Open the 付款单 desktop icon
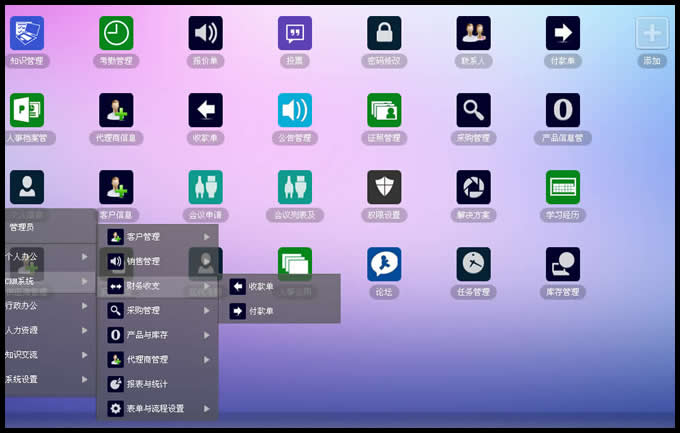Screen dimensions: 680x433 pyautogui.click(x=563, y=33)
